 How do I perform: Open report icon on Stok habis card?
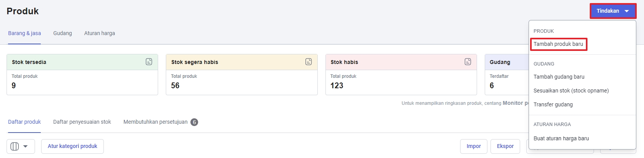(468, 62)
